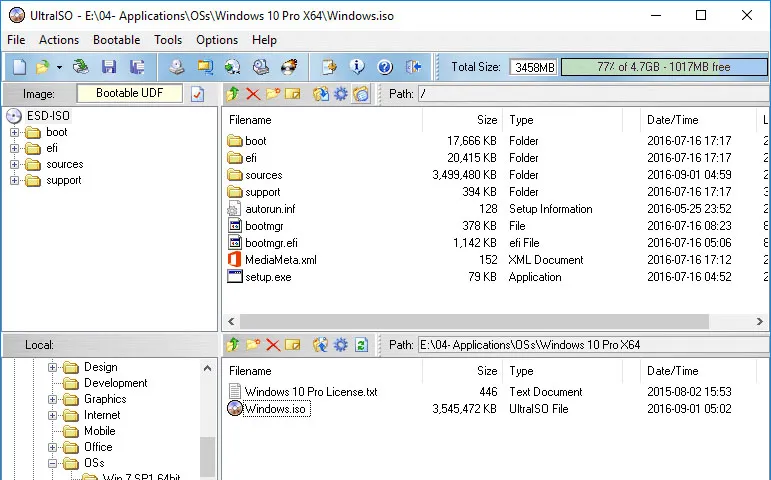The height and width of the screenshot is (480, 771).
Task: Click the Local path input field
Action: click(x=593, y=345)
